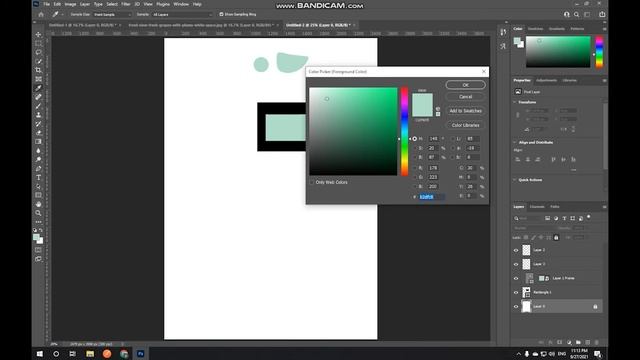Click the add layer mask icon
The image size is (640, 360).
tap(560, 342)
